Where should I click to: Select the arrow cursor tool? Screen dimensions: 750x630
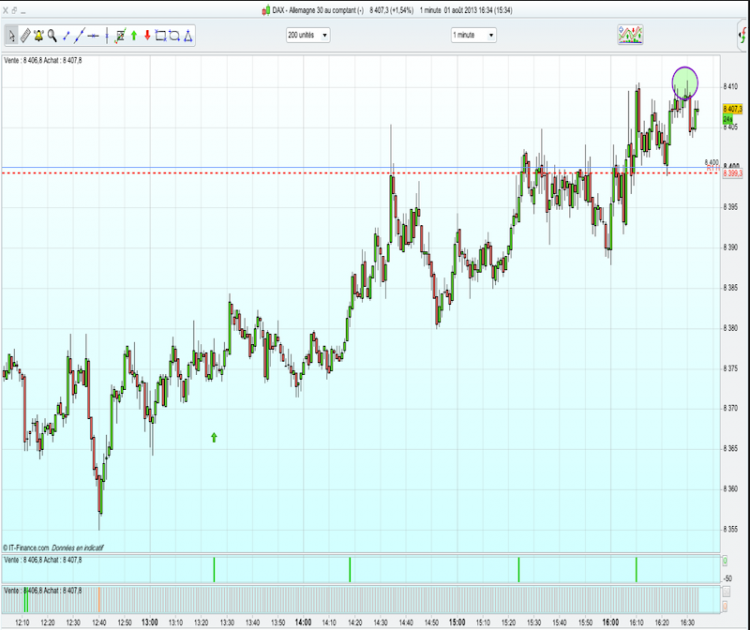[x=11, y=35]
